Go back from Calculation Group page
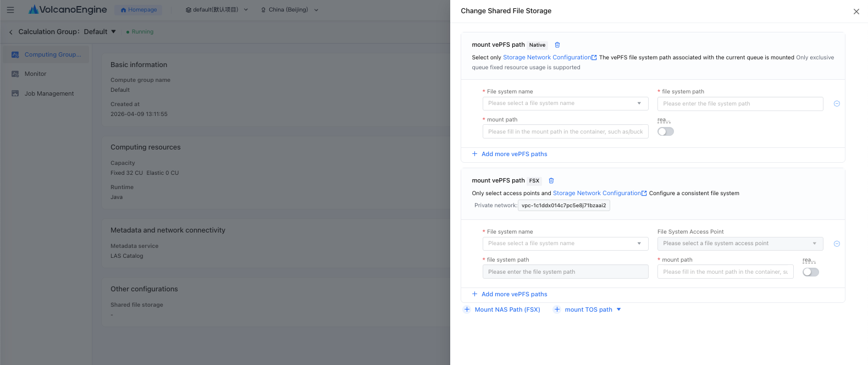The height and width of the screenshot is (365, 868). [x=10, y=32]
